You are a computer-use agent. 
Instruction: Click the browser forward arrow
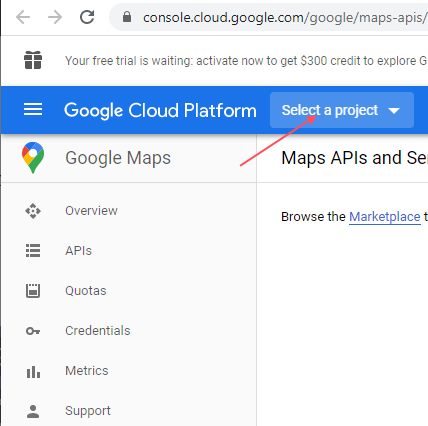(x=55, y=17)
